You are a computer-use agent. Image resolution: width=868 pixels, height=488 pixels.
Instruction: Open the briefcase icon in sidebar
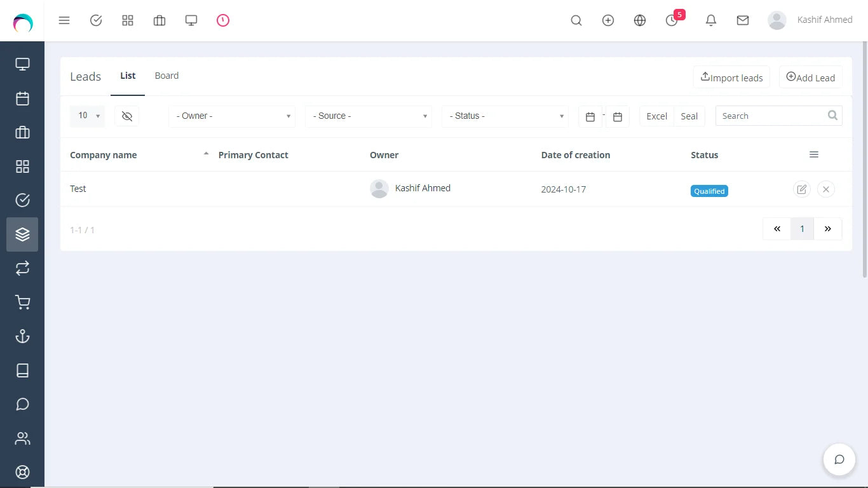coord(22,132)
